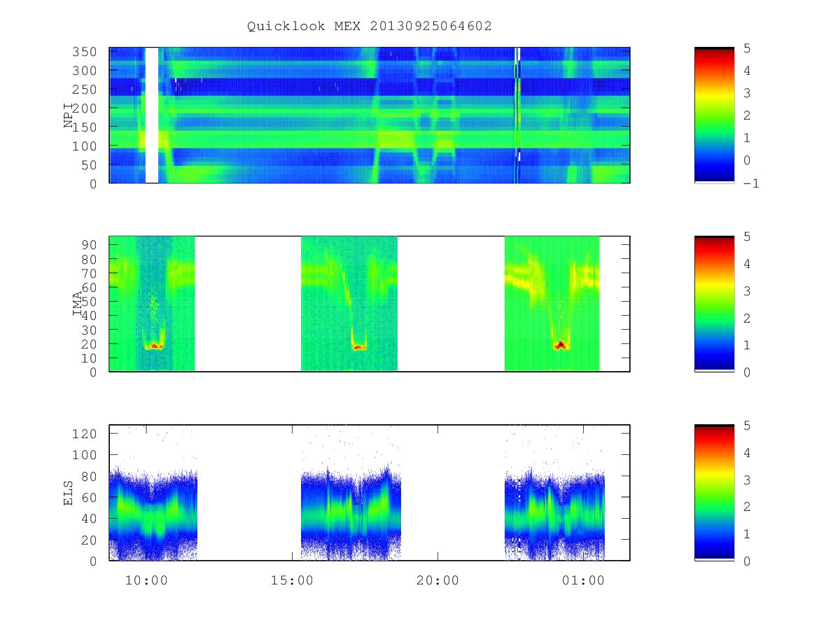Viewport: 840px width, 630px height.
Task: Click the 20:00 time axis label
Action: (437, 580)
